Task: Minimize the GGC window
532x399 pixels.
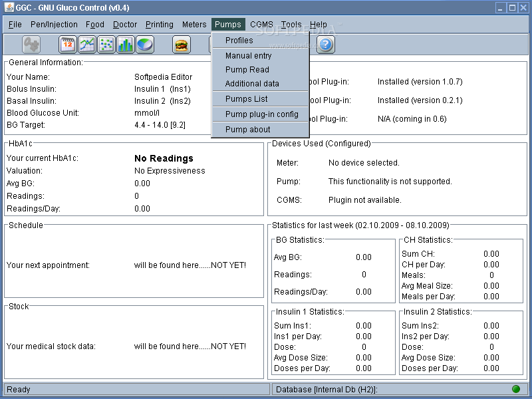Action: click(x=501, y=7)
